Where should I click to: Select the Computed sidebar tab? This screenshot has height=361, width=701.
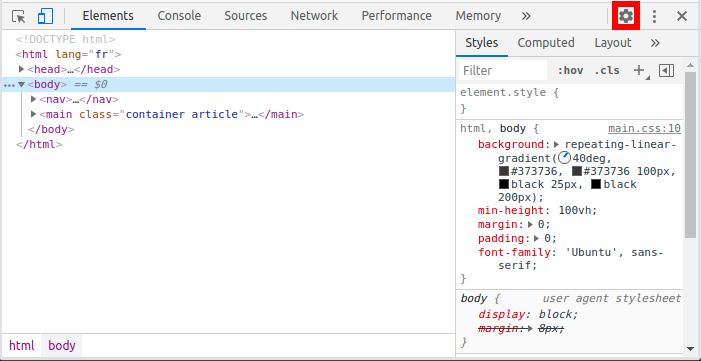tap(546, 43)
